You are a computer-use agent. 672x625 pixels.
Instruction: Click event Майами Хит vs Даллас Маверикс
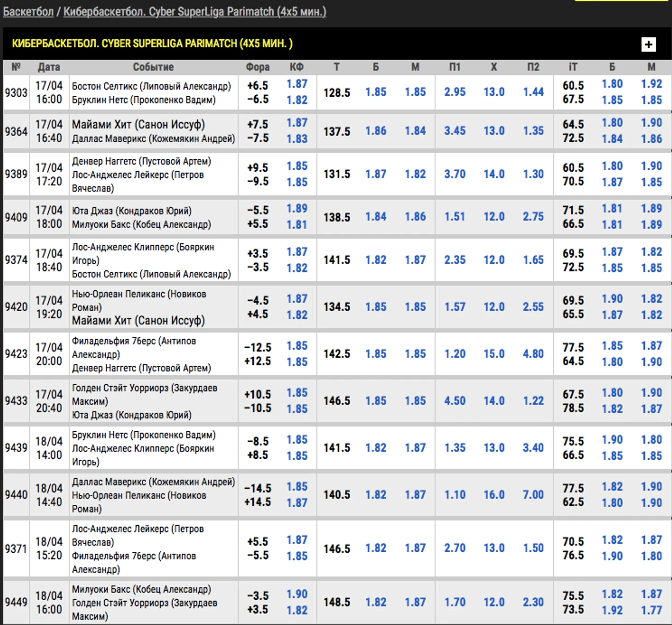point(153,131)
